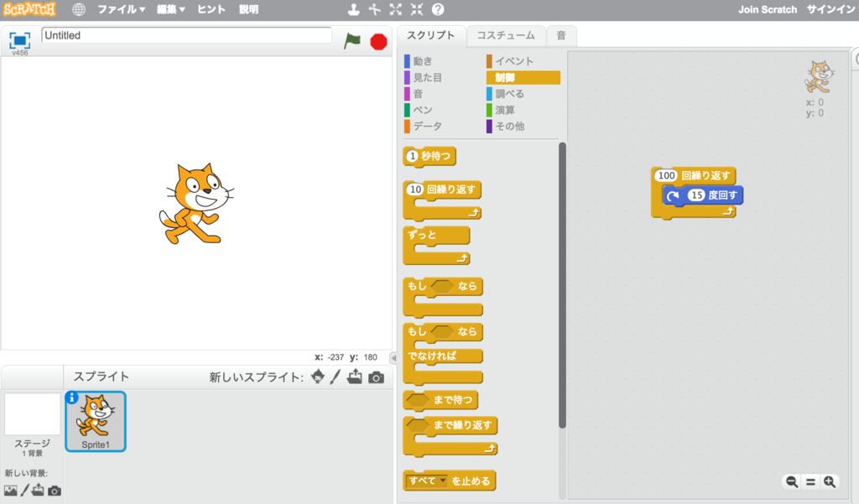Viewport: 859px width, 504px height.
Task: Click the block palette scrollbar
Action: click(562, 285)
